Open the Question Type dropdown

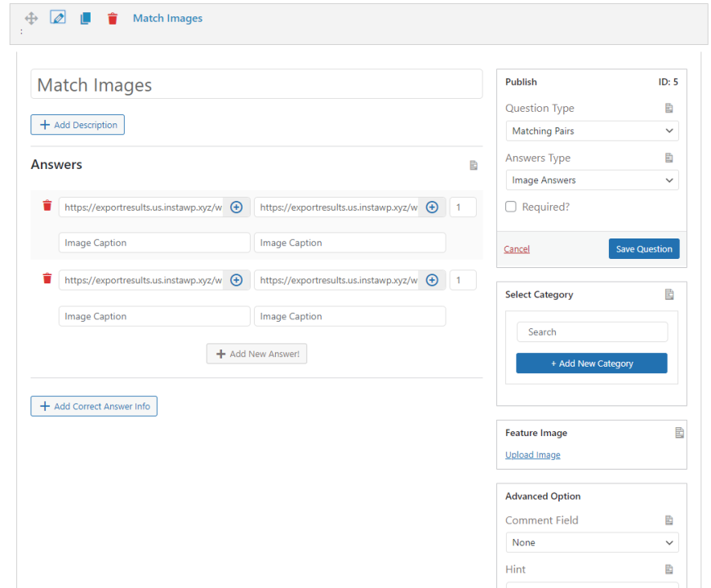click(592, 131)
